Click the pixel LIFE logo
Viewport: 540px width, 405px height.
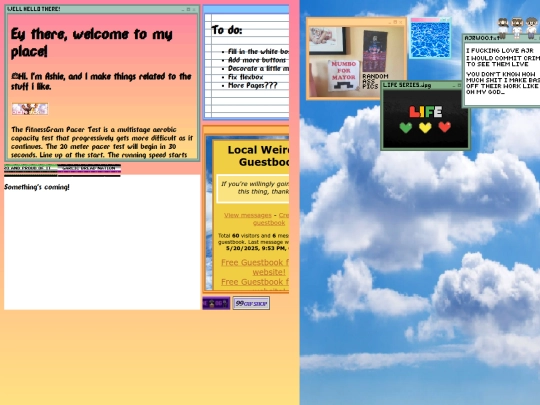(426, 112)
